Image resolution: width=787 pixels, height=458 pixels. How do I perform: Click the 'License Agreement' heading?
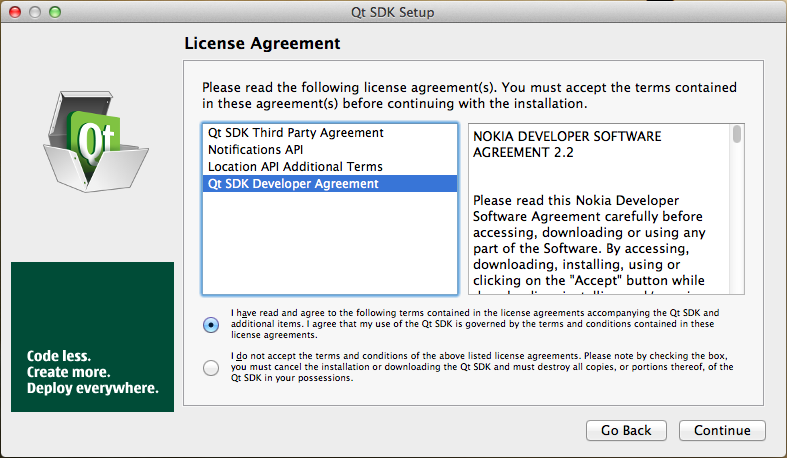[263, 44]
